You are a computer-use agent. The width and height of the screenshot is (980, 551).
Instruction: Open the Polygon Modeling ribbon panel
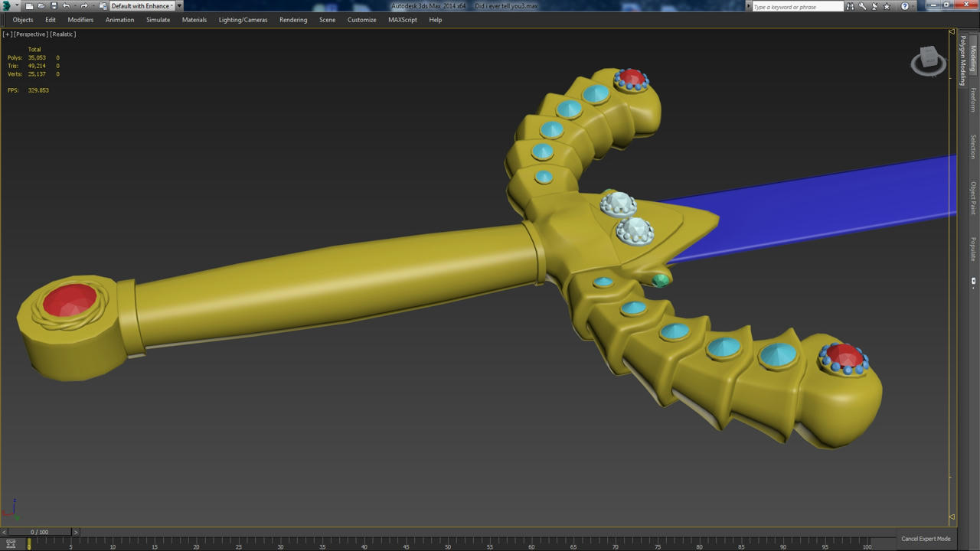coord(963,60)
